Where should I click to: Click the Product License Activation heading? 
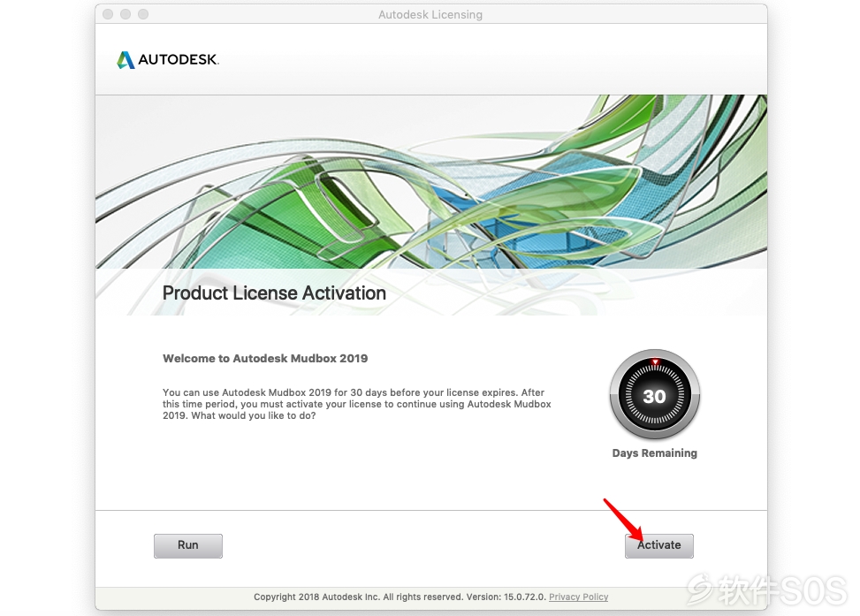tap(274, 293)
